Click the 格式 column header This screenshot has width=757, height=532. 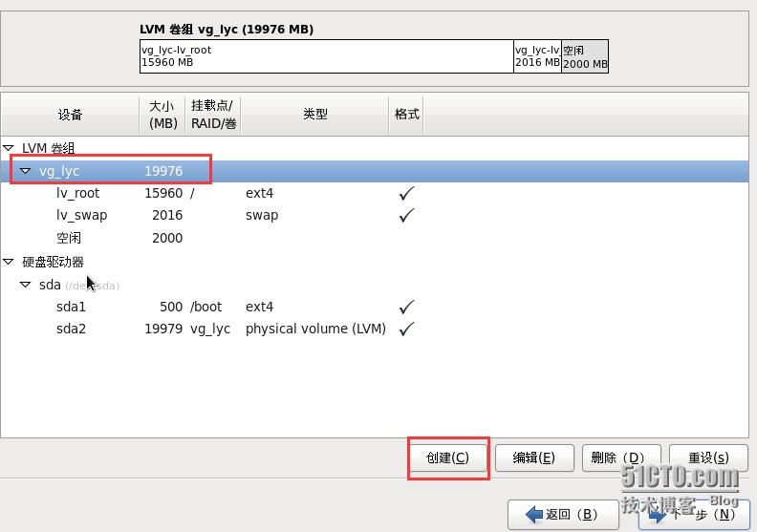tap(406, 115)
